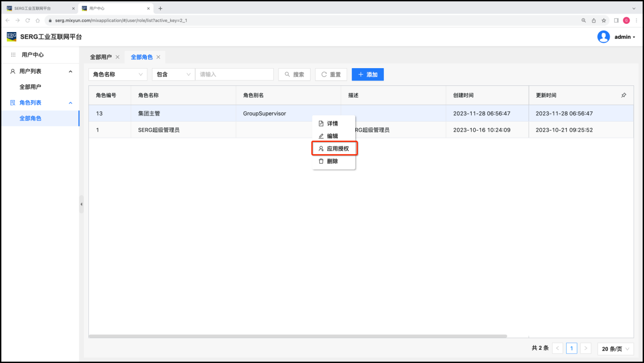Click the blue 添加 button
644x363 pixels.
pos(367,74)
